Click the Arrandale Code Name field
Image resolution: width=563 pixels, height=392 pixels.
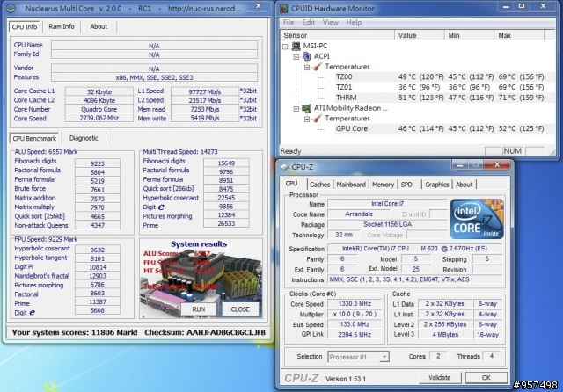(x=359, y=214)
